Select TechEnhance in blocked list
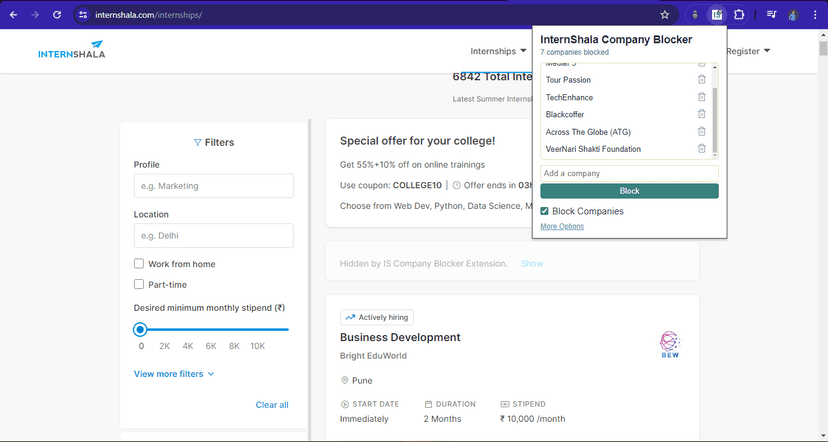The width and height of the screenshot is (828, 442). (569, 97)
